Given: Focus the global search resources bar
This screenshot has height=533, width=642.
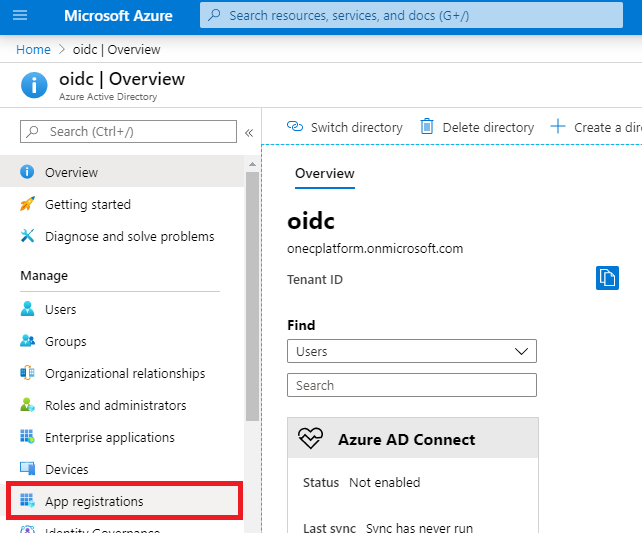Looking at the screenshot, I should coord(420,16).
